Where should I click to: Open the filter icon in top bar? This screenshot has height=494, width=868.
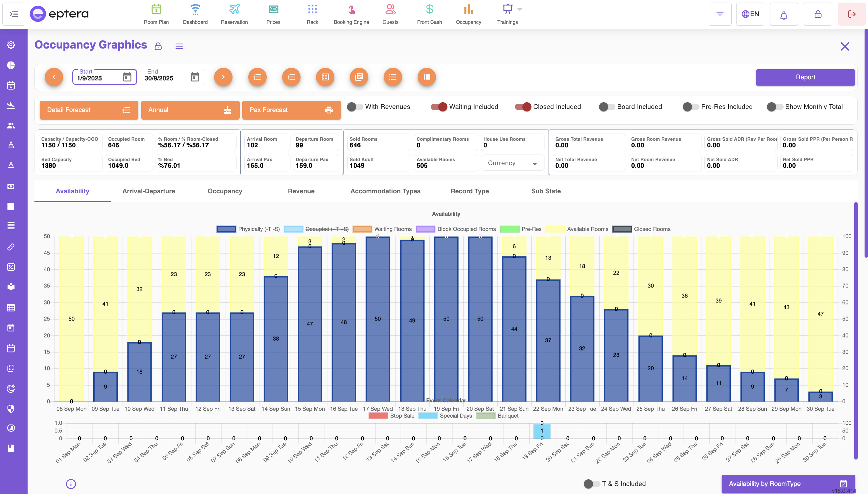pos(720,14)
